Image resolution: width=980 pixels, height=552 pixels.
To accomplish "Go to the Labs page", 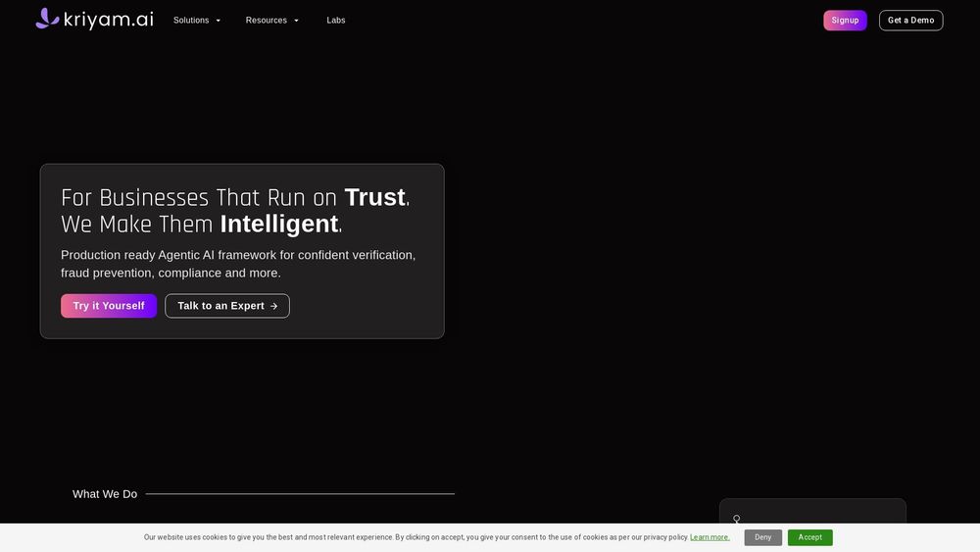I will tap(335, 20).
